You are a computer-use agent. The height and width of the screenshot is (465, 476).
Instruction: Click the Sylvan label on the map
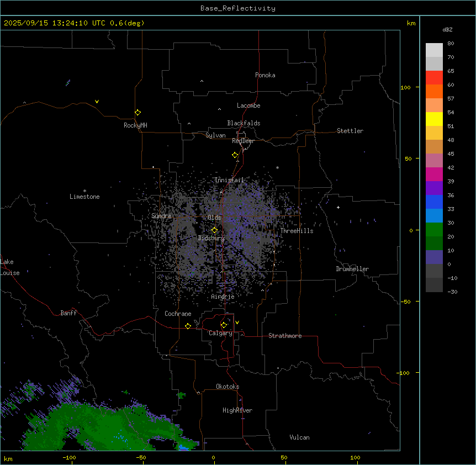click(x=215, y=135)
